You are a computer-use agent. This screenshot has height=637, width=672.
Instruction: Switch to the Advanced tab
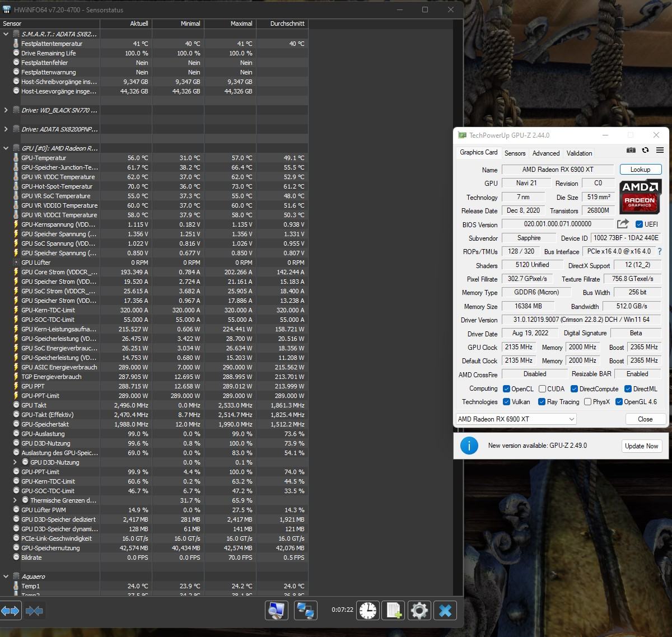546,153
